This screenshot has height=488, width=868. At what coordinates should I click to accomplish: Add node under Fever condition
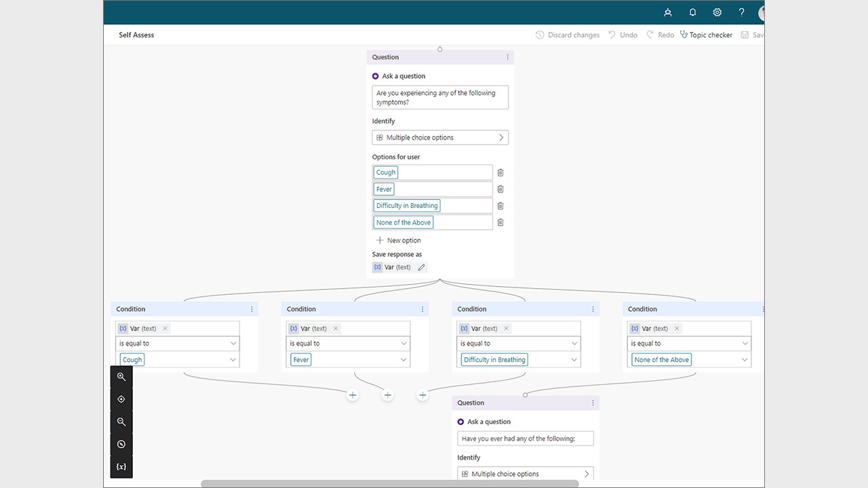[387, 395]
